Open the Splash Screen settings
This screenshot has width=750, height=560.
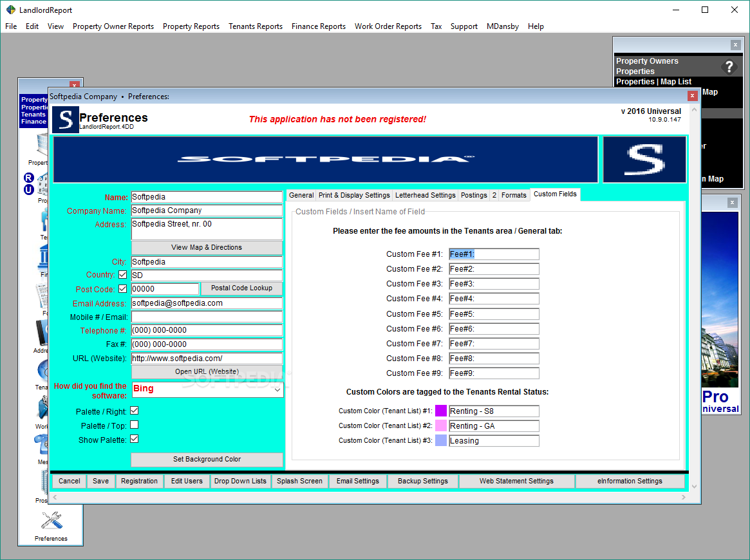299,481
